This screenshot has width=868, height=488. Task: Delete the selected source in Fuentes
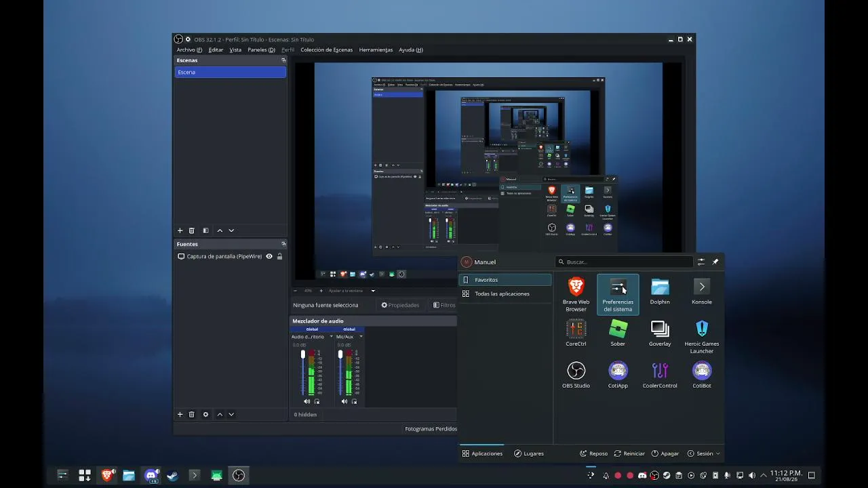[x=192, y=414]
